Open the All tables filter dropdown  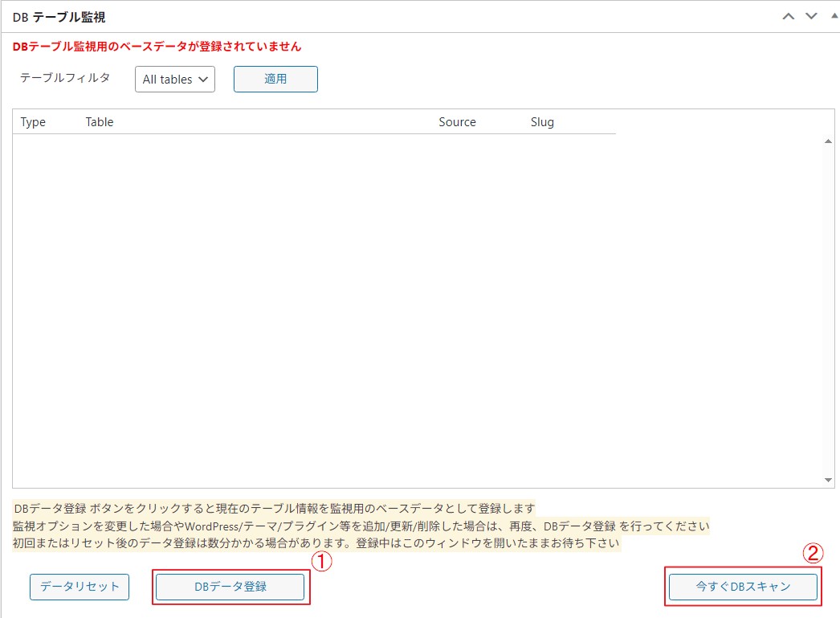pyautogui.click(x=175, y=80)
